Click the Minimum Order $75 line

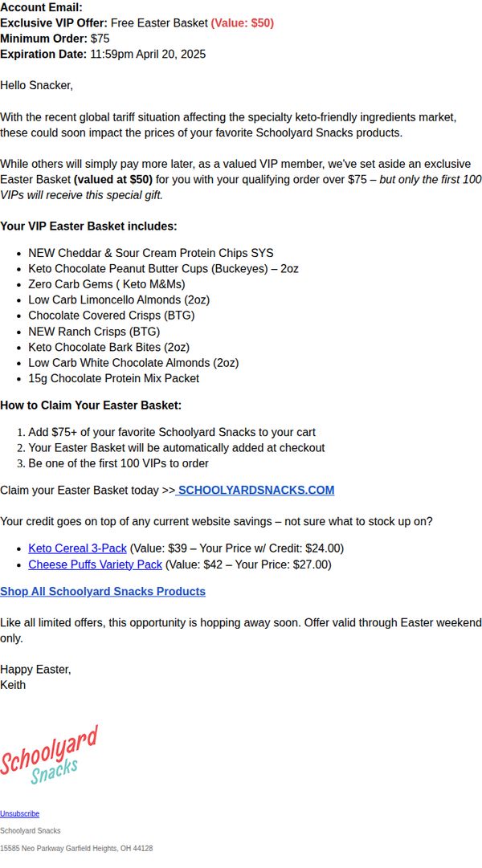tap(55, 39)
